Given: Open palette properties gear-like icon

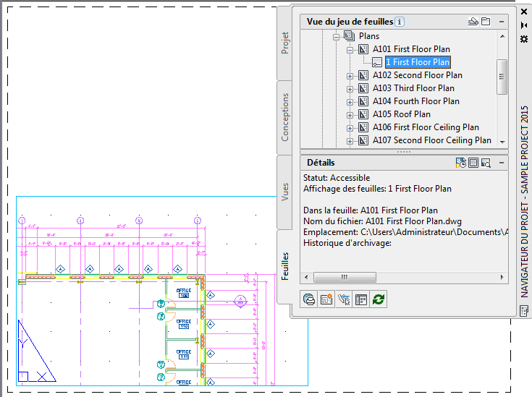Looking at the screenshot, I should (524, 38).
